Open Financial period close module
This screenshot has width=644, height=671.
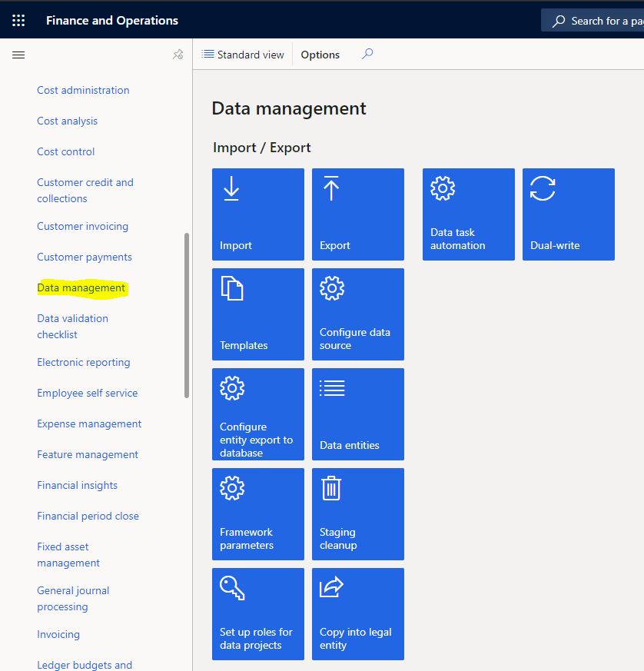88,516
